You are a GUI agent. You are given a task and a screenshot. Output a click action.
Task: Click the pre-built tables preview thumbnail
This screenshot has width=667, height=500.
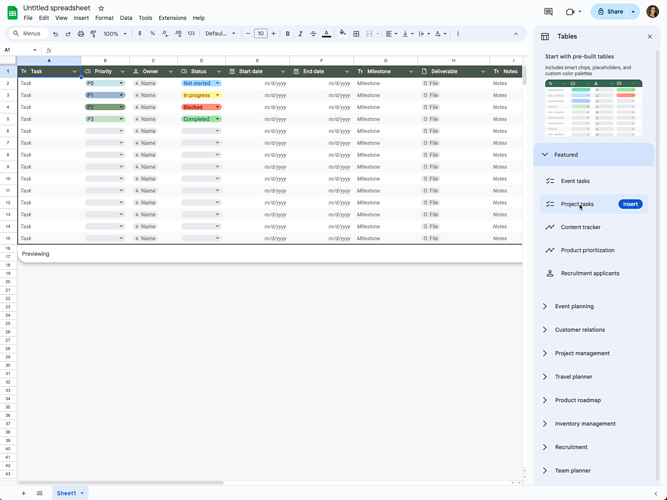pyautogui.click(x=593, y=108)
